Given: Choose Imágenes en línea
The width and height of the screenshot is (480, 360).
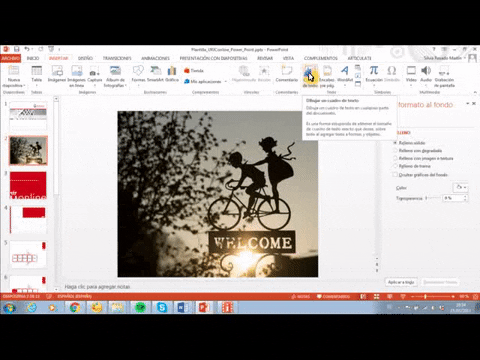Looking at the screenshot, I should pyautogui.click(x=77, y=76).
